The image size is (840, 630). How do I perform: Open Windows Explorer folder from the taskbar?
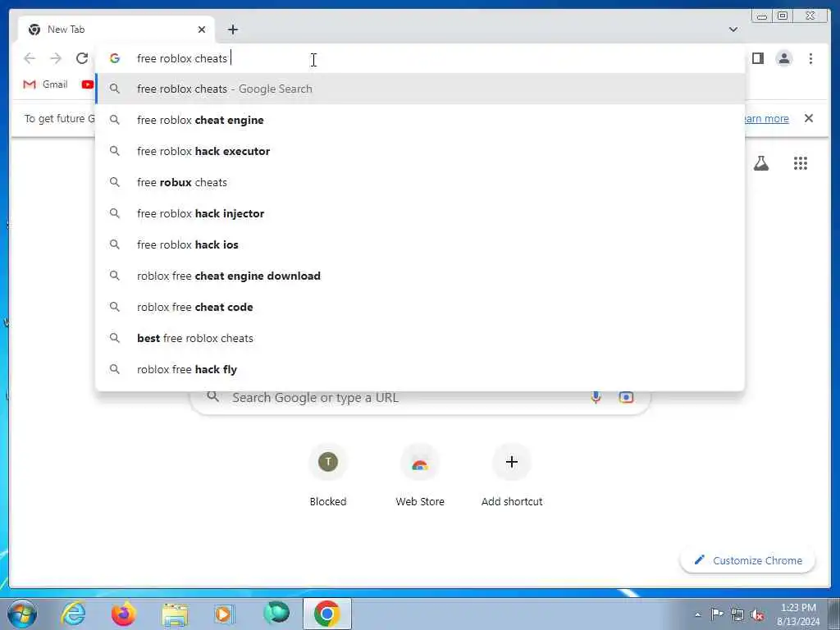coord(175,614)
